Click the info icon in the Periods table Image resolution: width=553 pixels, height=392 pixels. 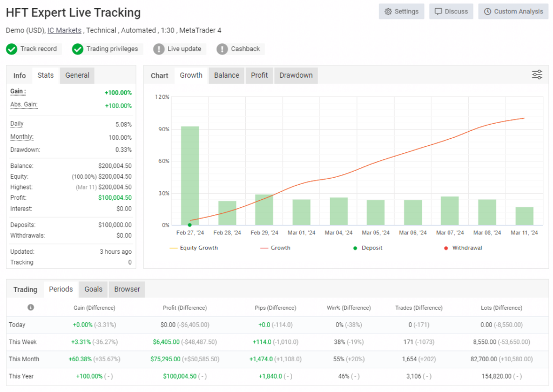[x=31, y=307]
